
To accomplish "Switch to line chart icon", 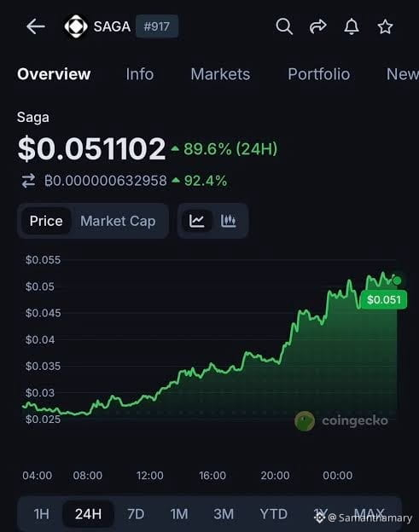I will click(197, 221).
